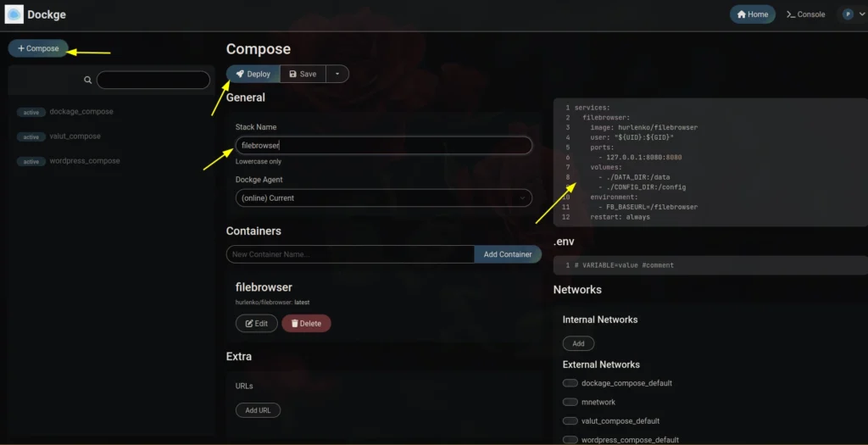Click the active badge beside wordpress_compose
Viewport: 868px width, 445px height.
(31, 162)
